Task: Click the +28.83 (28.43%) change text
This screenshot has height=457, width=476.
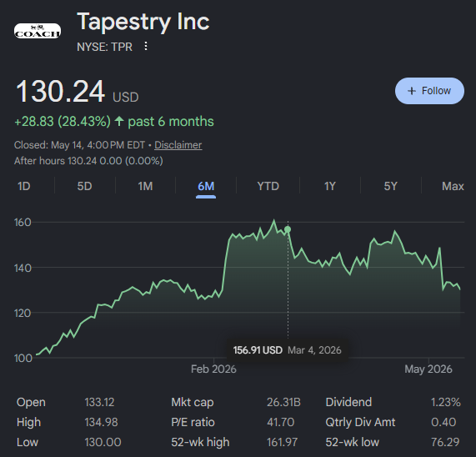Action: (x=63, y=122)
